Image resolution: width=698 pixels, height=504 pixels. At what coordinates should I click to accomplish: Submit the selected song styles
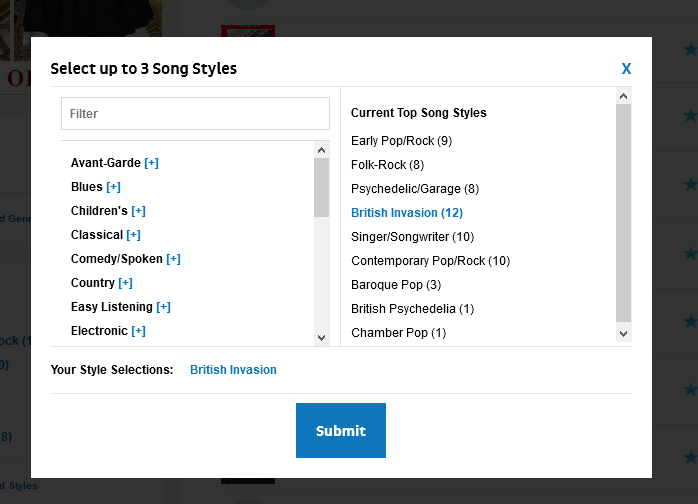click(340, 431)
